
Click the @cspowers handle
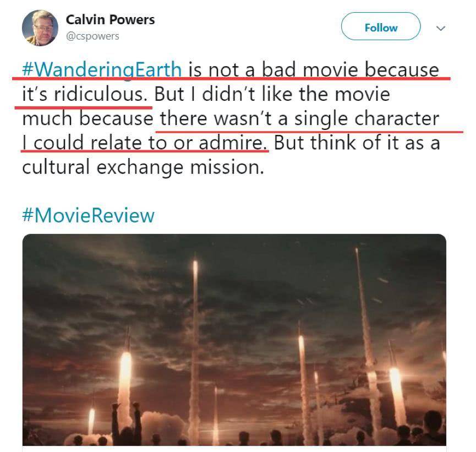click(x=92, y=36)
